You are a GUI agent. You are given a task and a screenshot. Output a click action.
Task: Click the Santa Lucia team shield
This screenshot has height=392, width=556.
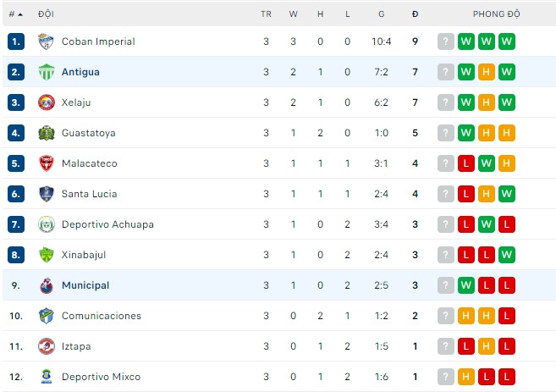click(46, 194)
